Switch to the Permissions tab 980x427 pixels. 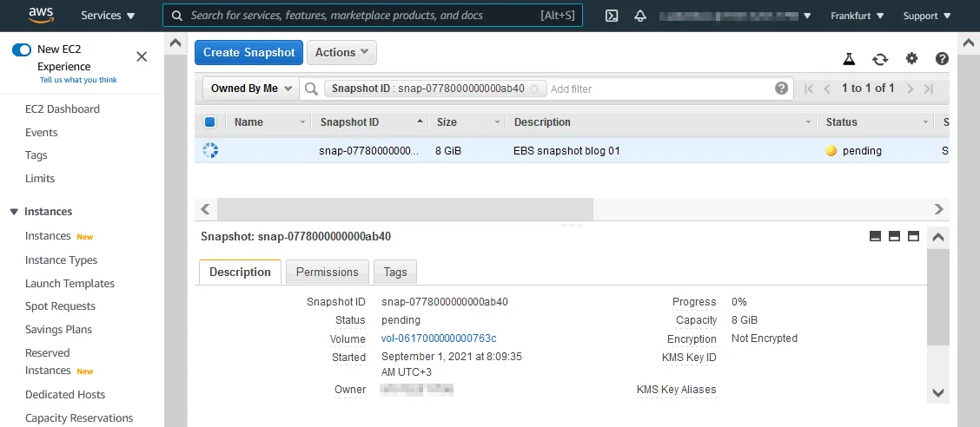tap(327, 272)
